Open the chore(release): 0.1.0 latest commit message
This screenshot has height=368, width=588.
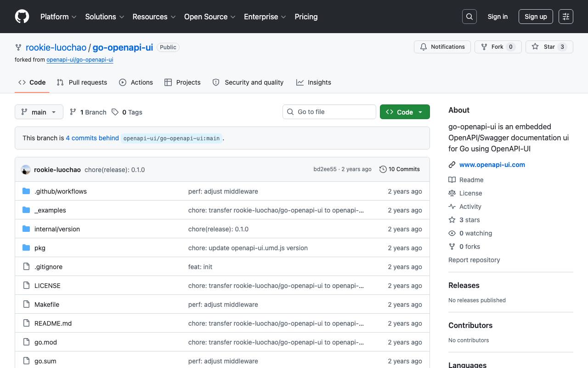point(115,170)
